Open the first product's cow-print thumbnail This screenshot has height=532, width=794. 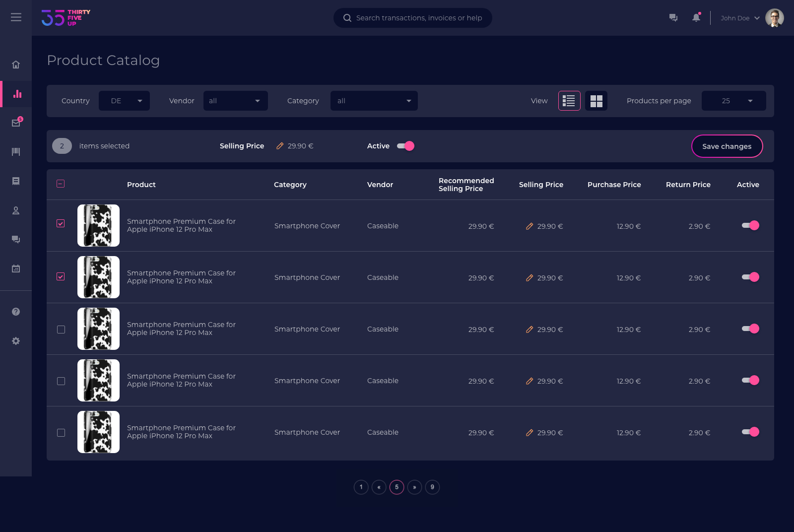[98, 225]
